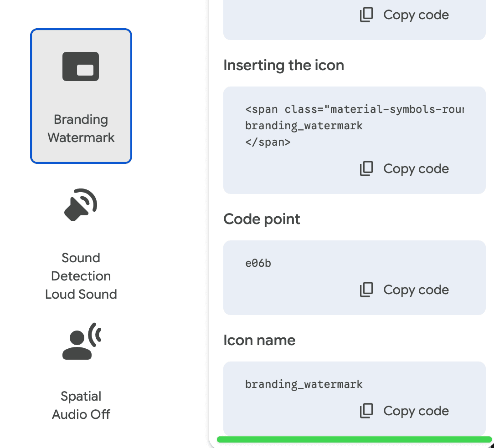Select the branding_watermark icon name text
Image resolution: width=494 pixels, height=448 pixels.
304,384
